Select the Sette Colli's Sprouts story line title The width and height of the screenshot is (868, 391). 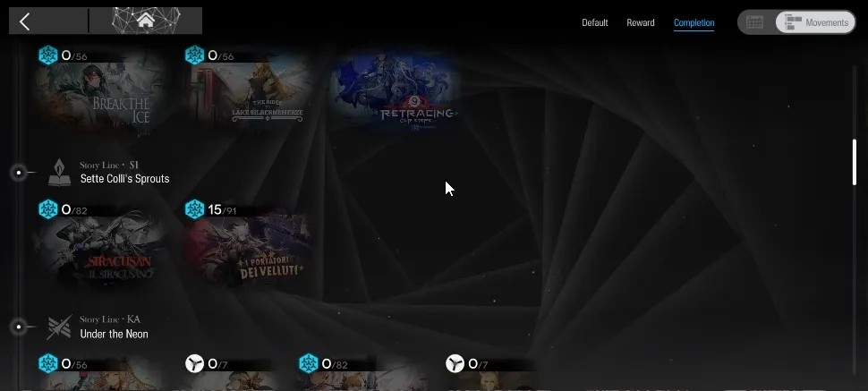pos(124,179)
